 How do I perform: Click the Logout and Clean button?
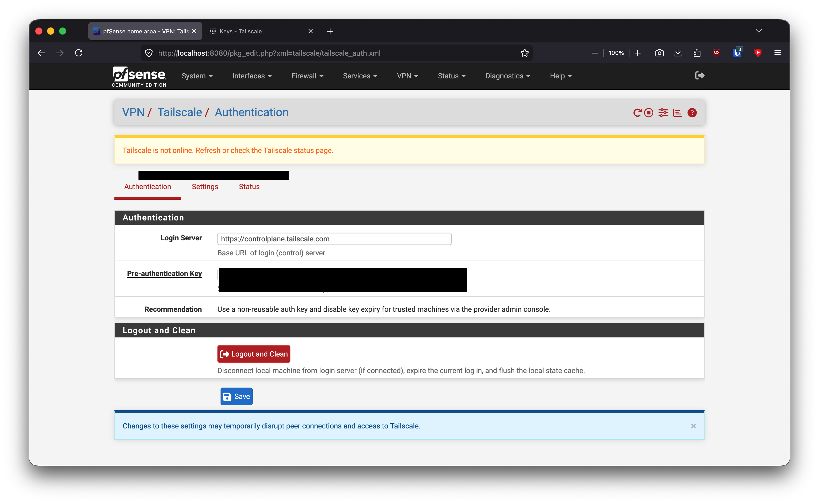(254, 354)
